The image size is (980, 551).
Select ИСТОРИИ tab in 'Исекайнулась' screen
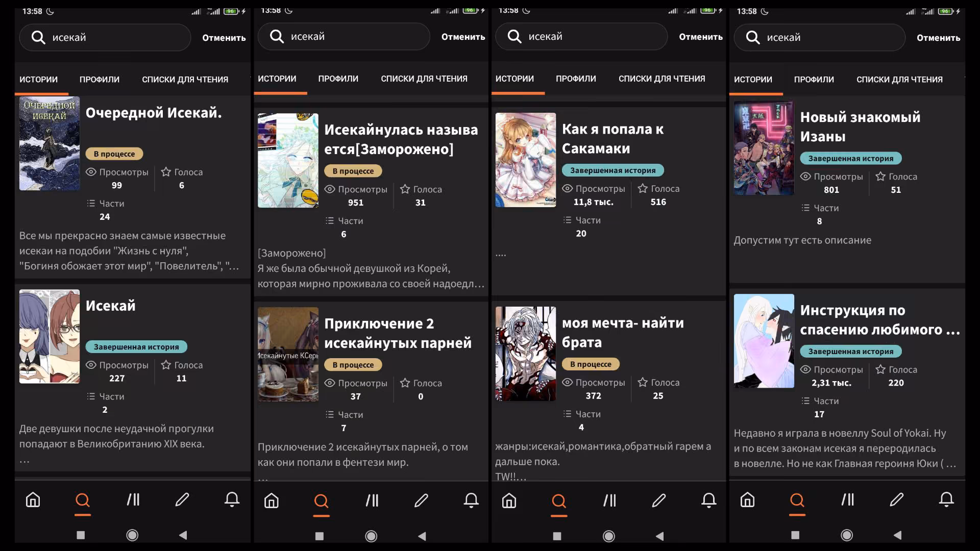pos(277,79)
